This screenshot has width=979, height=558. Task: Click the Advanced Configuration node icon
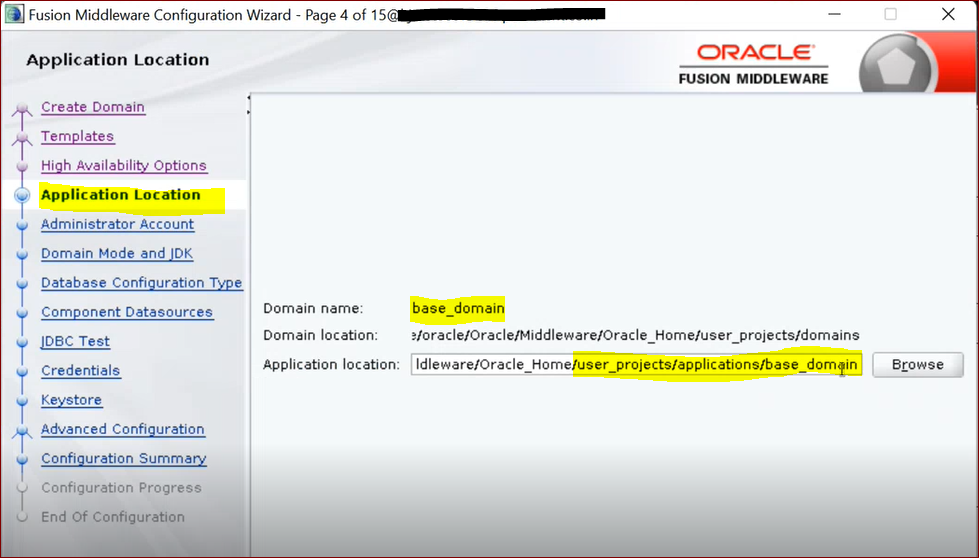click(22, 430)
